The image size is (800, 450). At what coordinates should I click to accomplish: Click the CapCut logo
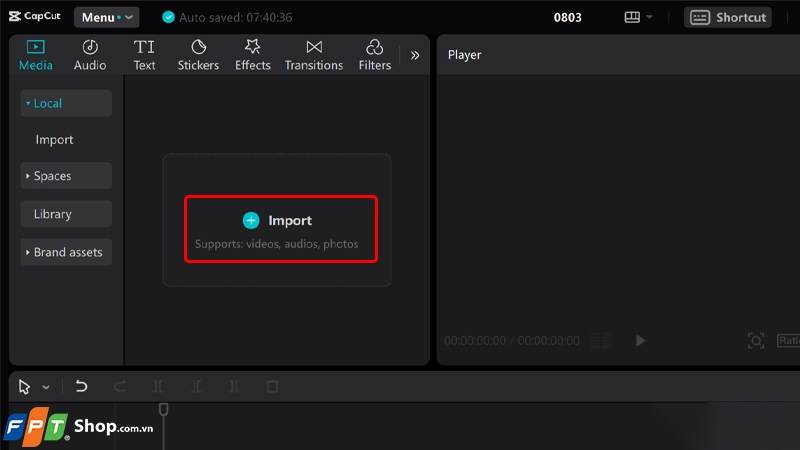point(35,16)
